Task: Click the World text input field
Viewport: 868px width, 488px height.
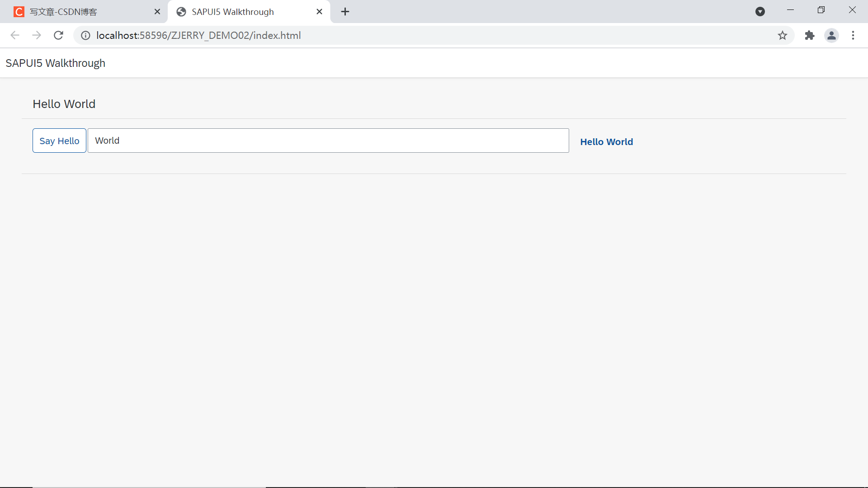Action: coord(328,141)
